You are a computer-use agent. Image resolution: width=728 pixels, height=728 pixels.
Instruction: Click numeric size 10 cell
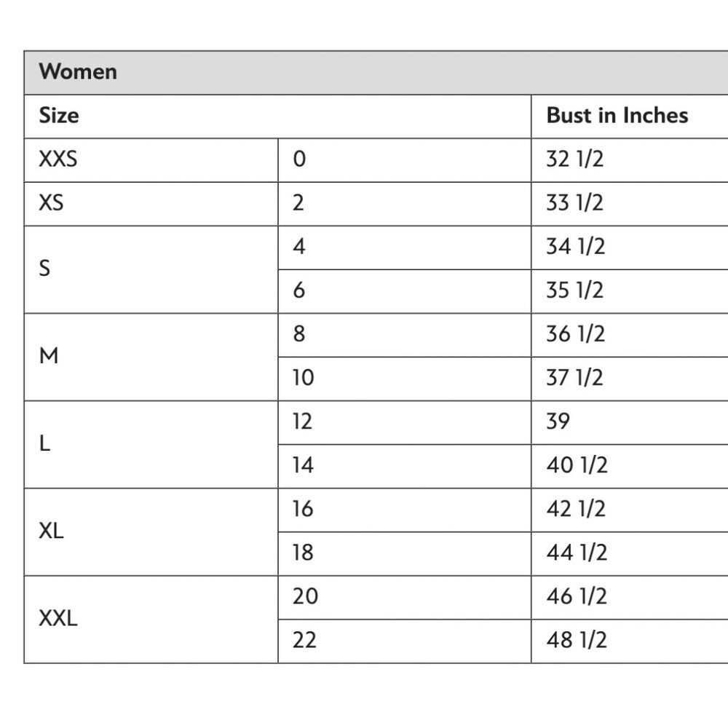[303, 378]
